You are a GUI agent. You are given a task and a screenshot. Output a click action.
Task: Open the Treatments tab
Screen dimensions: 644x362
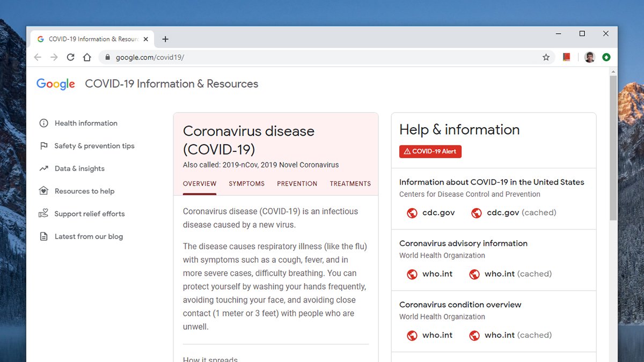[x=350, y=183]
